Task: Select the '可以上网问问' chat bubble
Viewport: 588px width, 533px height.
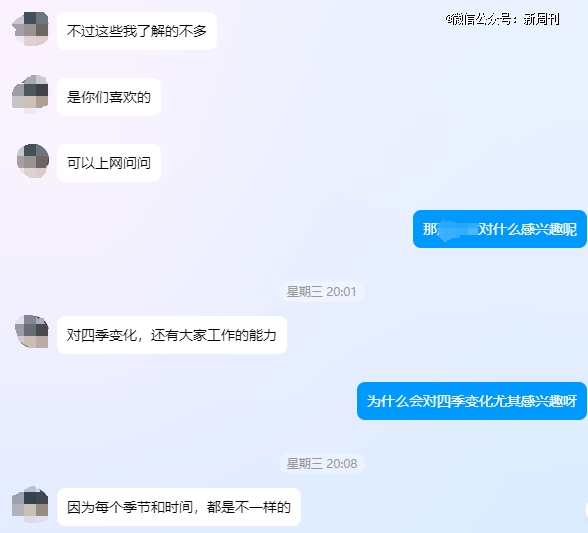Action: pyautogui.click(x=109, y=163)
